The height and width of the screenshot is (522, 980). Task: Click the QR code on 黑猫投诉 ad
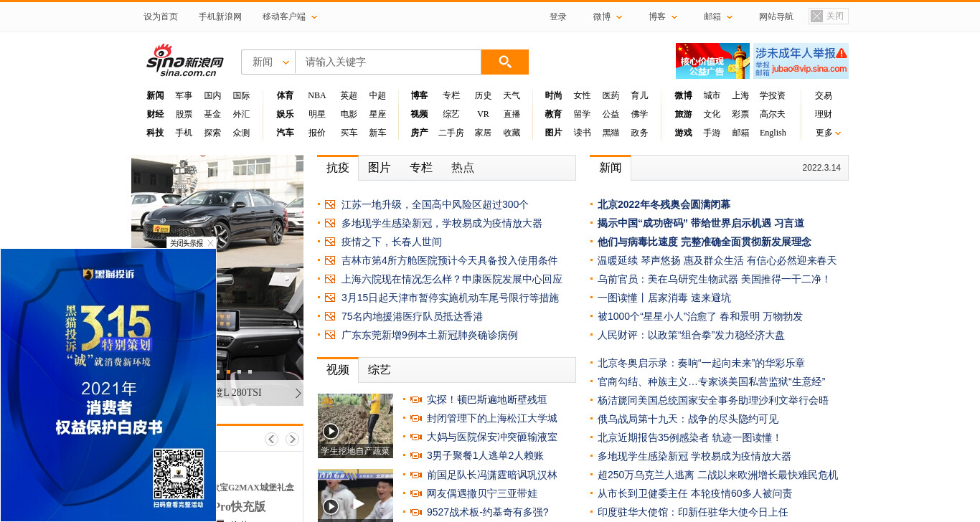coord(178,474)
